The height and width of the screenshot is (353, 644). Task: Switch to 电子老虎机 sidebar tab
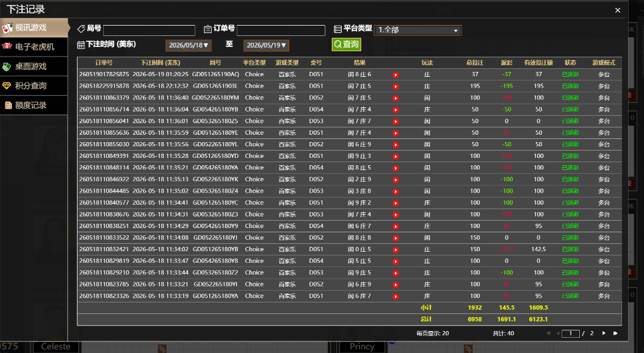click(x=34, y=47)
